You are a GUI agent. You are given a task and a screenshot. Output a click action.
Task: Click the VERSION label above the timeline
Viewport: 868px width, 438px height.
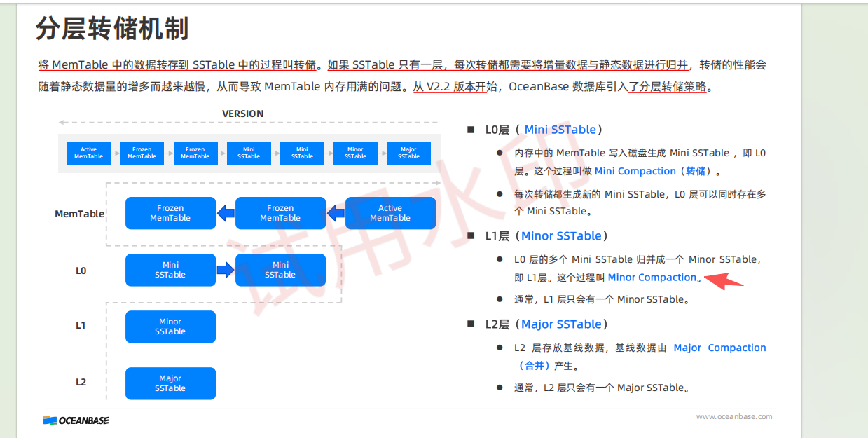[242, 114]
